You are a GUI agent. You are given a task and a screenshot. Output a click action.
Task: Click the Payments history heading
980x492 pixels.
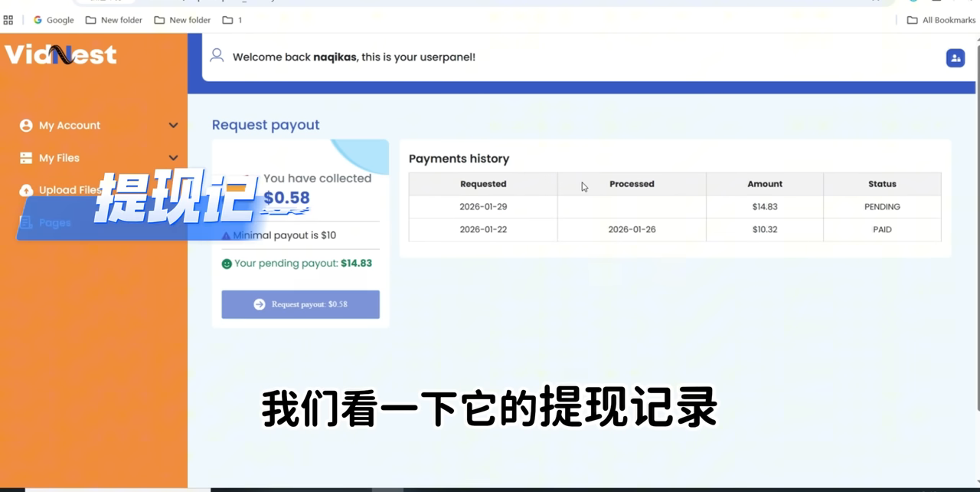(x=459, y=159)
